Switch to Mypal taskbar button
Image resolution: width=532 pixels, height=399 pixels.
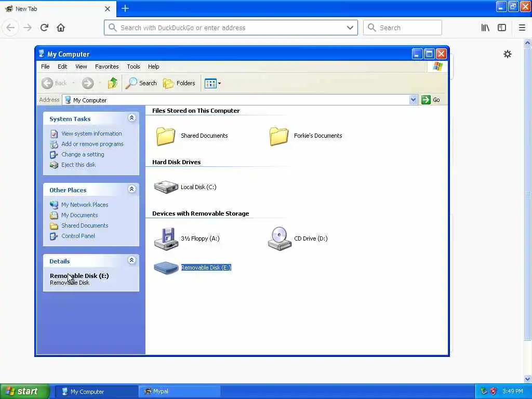(180, 392)
